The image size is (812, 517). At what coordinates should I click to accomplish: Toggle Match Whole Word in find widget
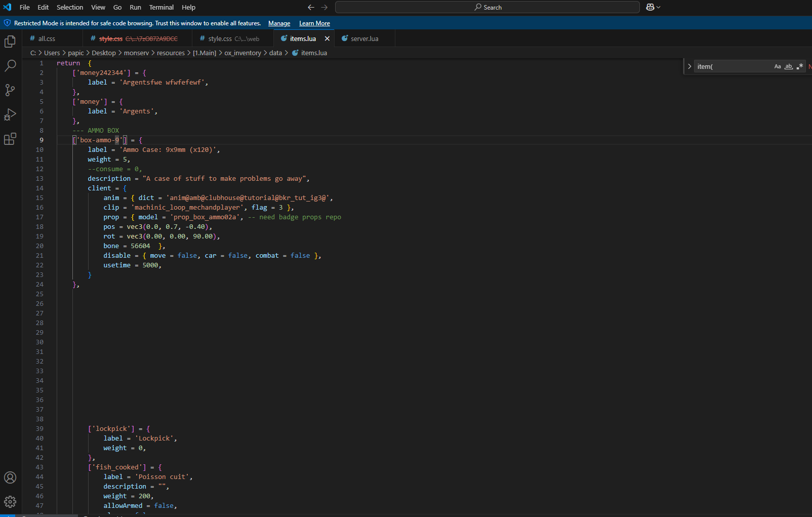(789, 66)
